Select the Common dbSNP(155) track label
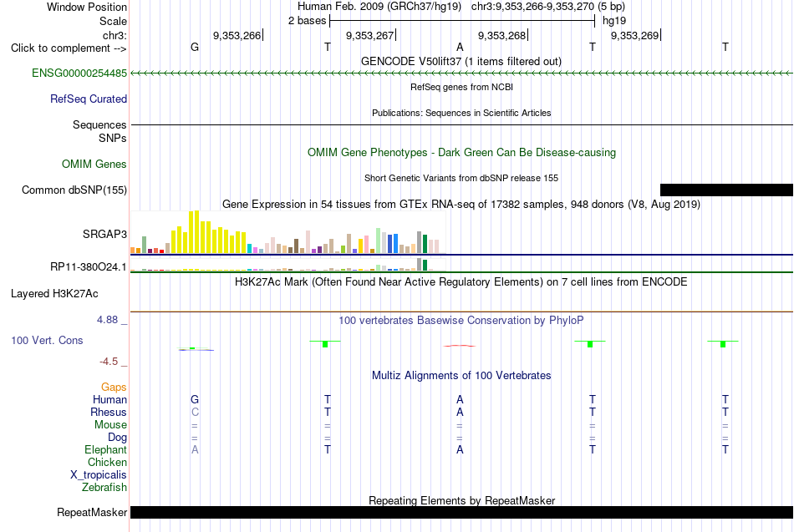 coord(74,190)
